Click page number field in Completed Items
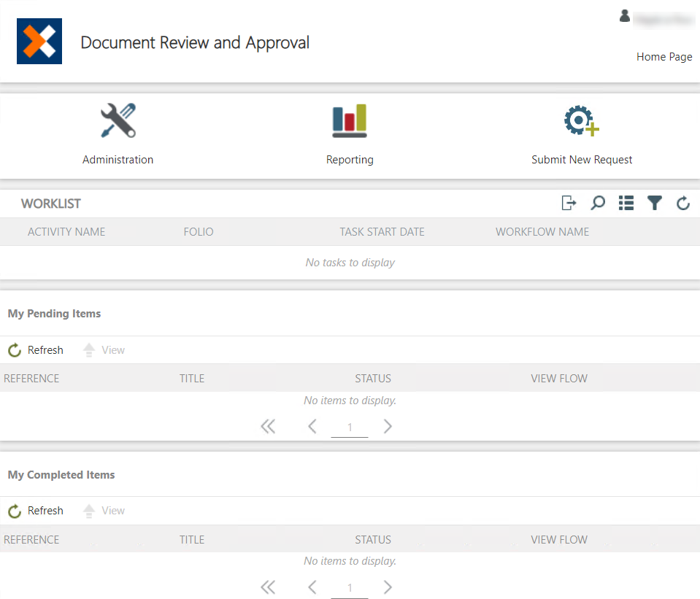 tap(350, 588)
